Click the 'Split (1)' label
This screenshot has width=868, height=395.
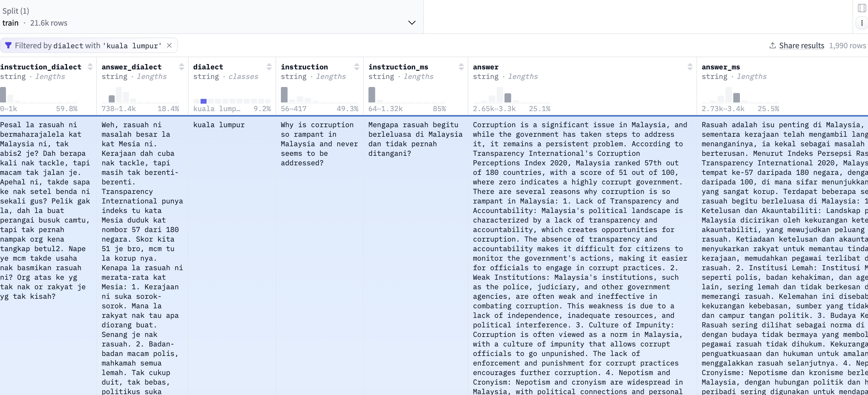[15, 11]
